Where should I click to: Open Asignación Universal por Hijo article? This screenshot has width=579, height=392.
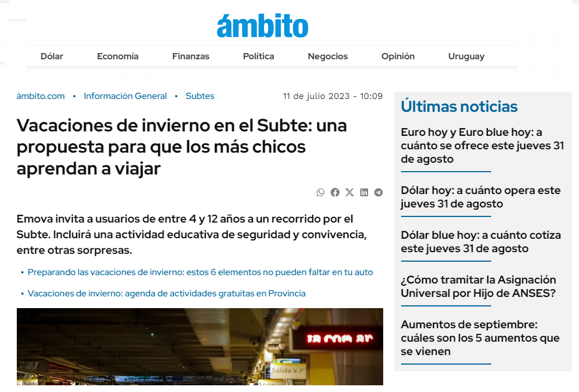478,286
